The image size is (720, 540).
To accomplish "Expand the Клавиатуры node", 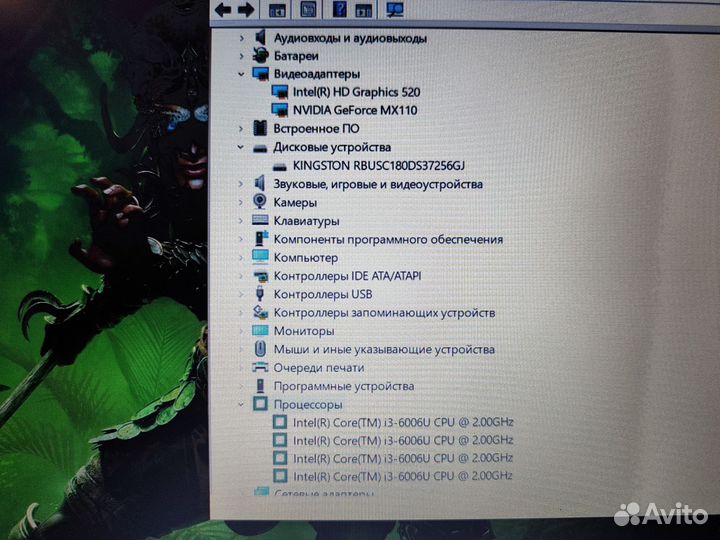I will (241, 221).
